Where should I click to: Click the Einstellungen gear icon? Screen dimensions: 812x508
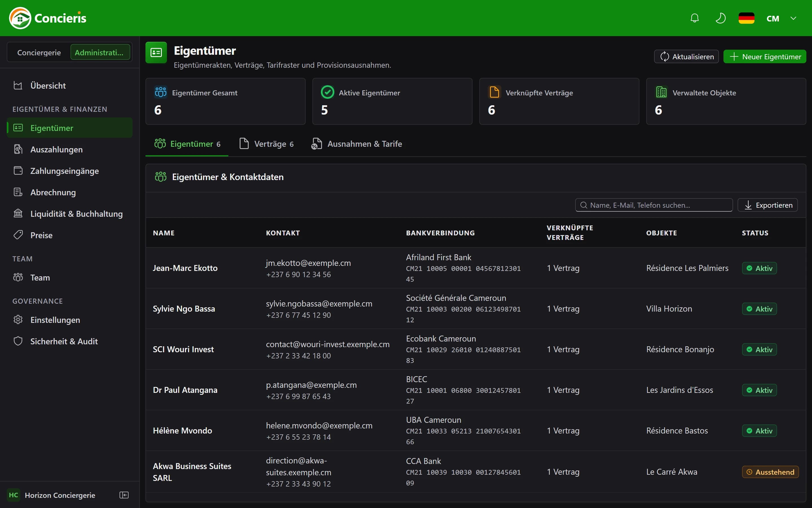coord(18,320)
